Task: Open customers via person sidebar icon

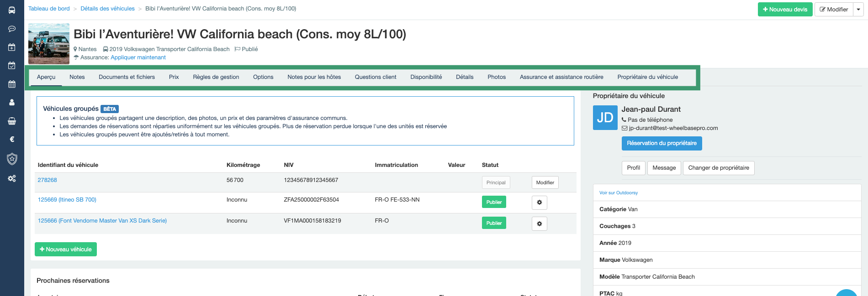Action: coord(12,103)
